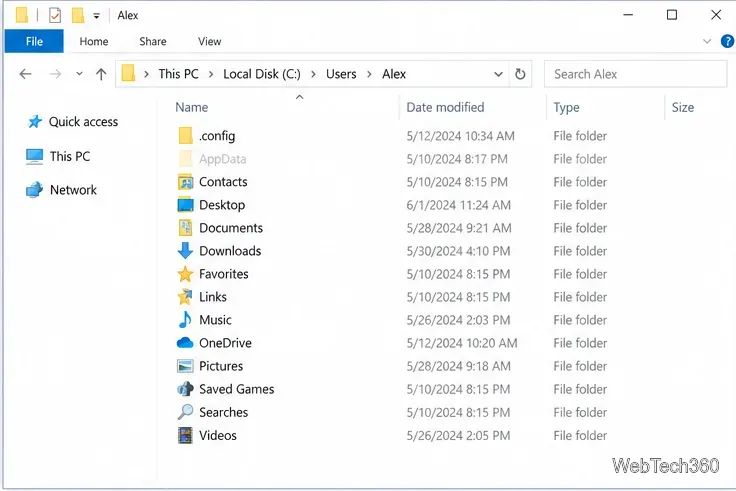This screenshot has height=491, width=736.
Task: Click the Links folder icon
Action: pyautogui.click(x=185, y=297)
